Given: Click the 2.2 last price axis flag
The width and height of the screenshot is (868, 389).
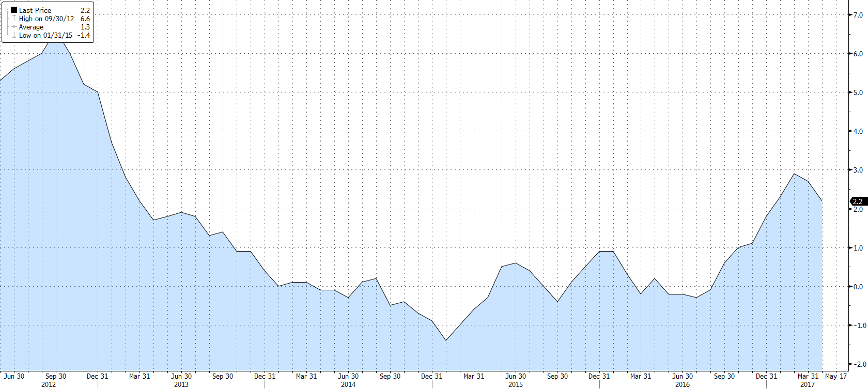Looking at the screenshot, I should coord(858,201).
